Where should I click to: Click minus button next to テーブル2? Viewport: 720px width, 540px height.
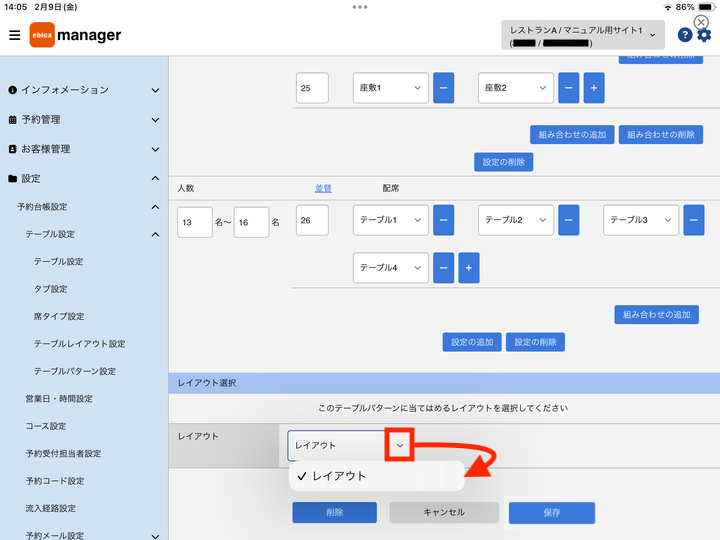(x=568, y=220)
